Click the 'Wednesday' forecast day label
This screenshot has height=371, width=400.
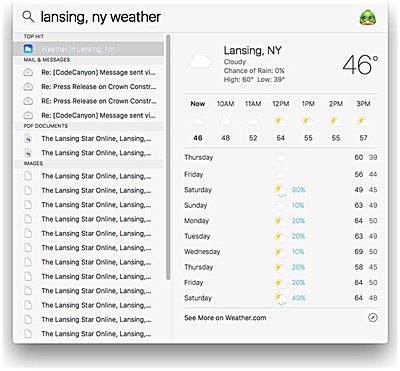click(202, 252)
